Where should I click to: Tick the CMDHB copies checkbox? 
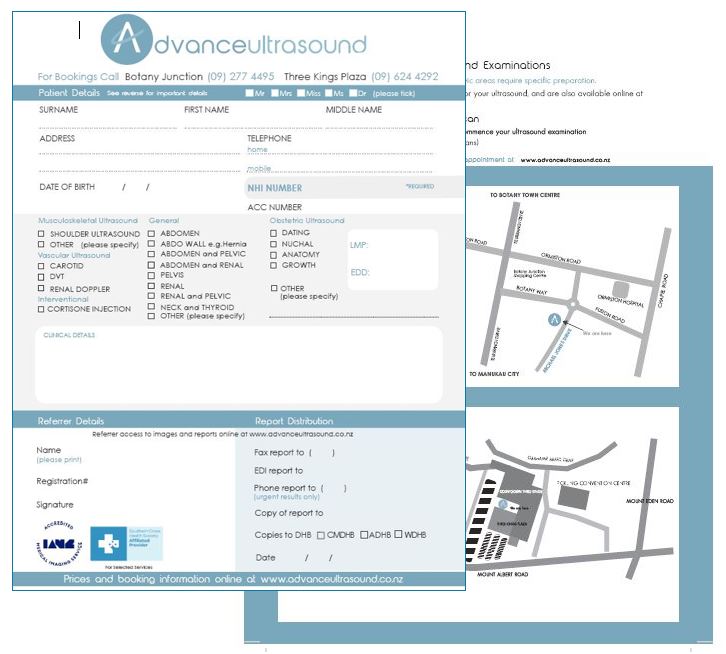coord(321,535)
